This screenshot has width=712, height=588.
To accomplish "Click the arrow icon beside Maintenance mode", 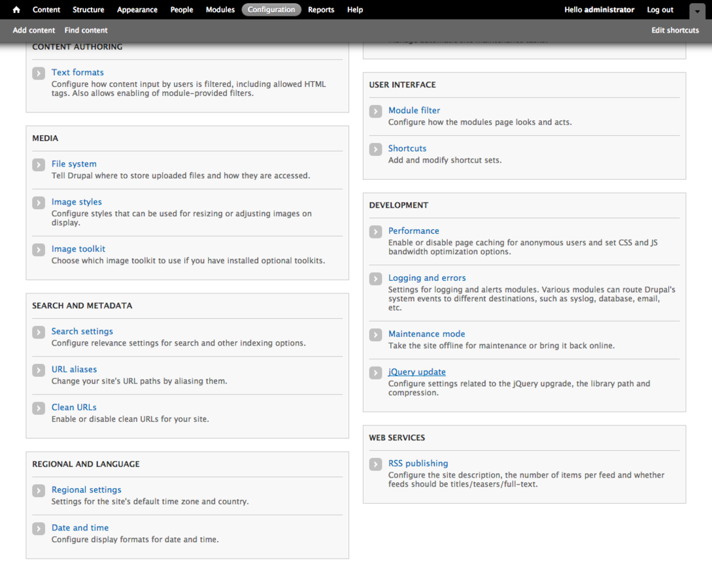I will pos(375,335).
